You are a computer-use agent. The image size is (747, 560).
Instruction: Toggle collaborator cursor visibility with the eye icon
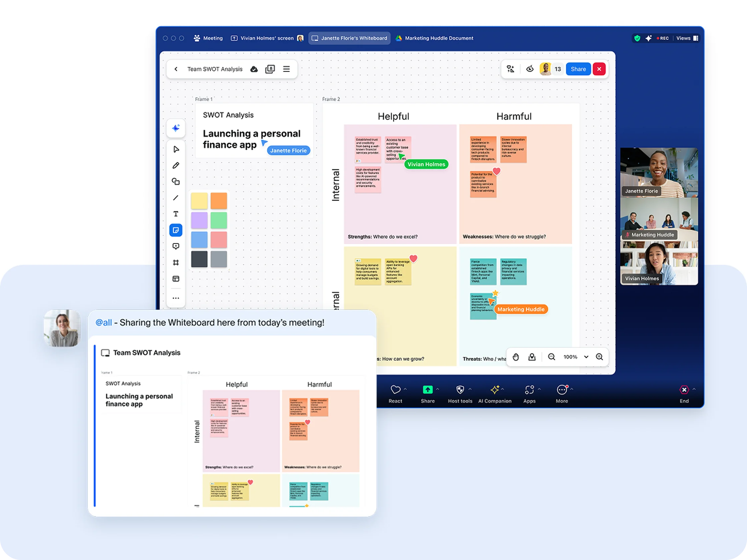pyautogui.click(x=530, y=69)
